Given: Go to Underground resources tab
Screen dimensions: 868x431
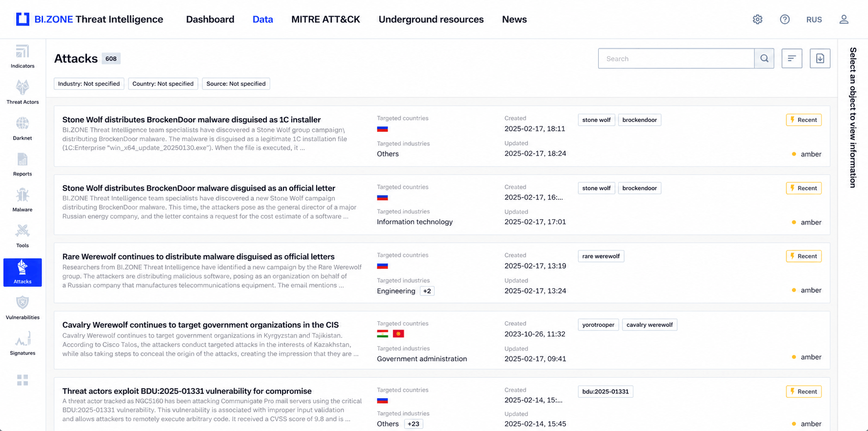Looking at the screenshot, I should point(431,20).
